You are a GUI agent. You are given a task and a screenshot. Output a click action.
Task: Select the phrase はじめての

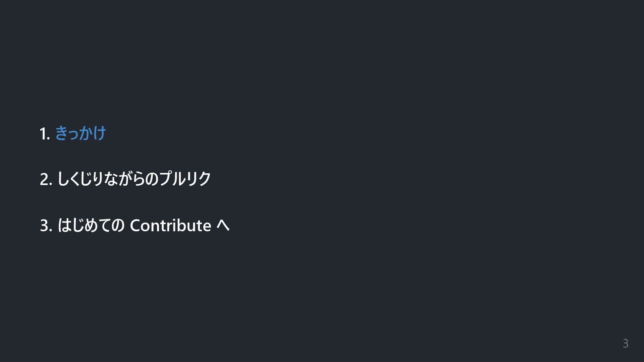point(91,225)
